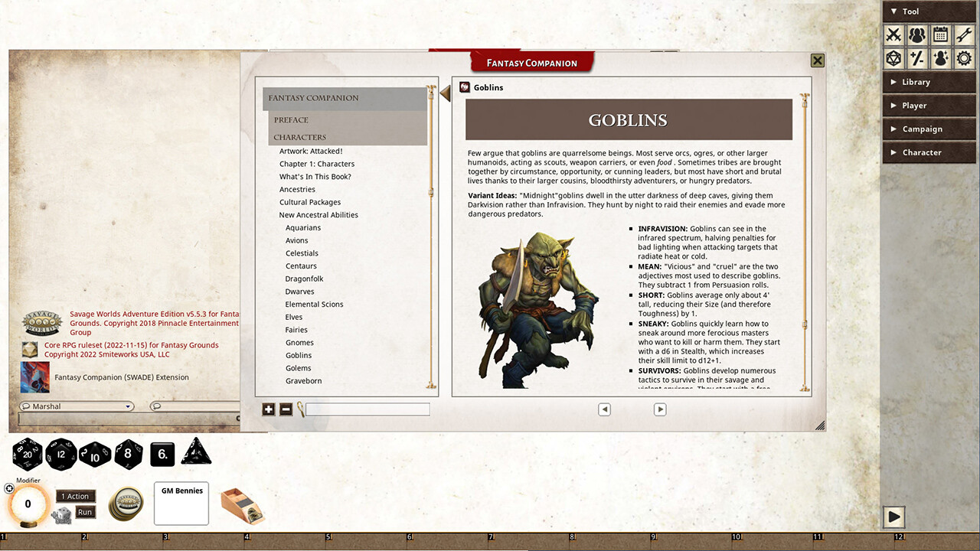
Task: Open the Combat Tracker crossed swords icon
Action: [893, 34]
